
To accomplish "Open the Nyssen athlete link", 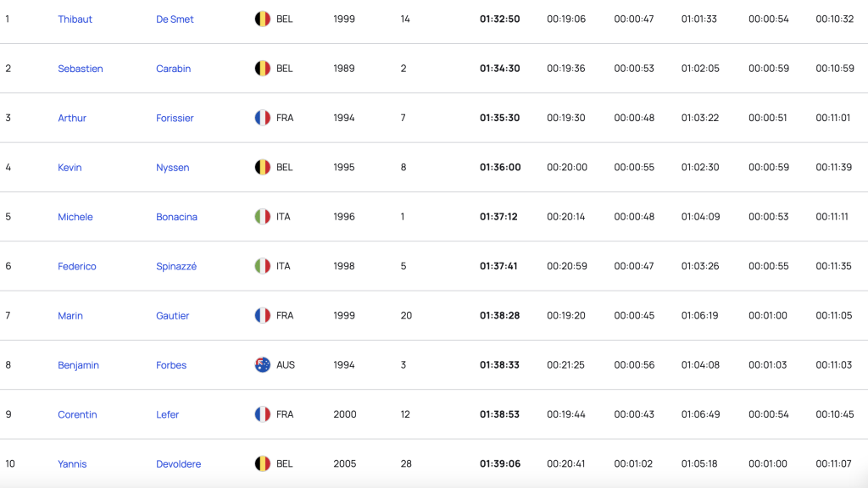I will tap(173, 167).
